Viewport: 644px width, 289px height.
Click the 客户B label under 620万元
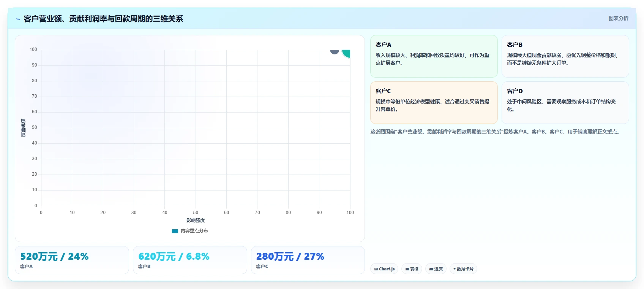[144, 267]
